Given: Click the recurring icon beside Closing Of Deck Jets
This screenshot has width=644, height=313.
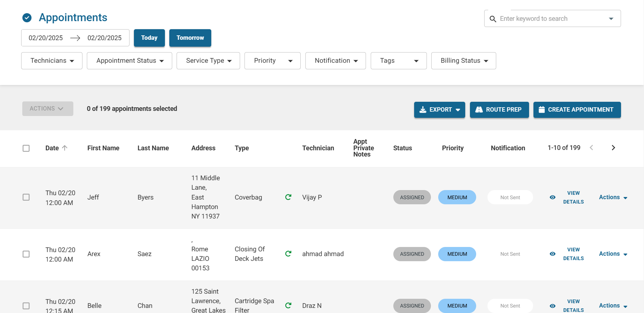Looking at the screenshot, I should tap(288, 254).
